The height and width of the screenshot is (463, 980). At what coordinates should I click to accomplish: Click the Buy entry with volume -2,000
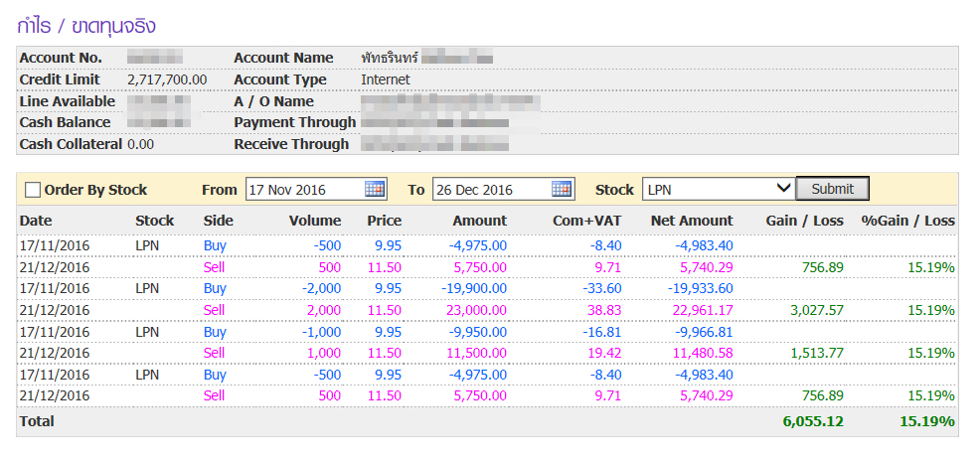click(x=215, y=288)
